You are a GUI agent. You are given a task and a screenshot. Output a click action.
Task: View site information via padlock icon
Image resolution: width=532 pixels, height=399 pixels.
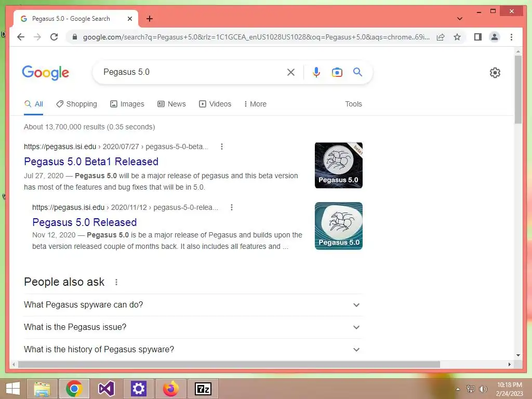click(x=75, y=37)
